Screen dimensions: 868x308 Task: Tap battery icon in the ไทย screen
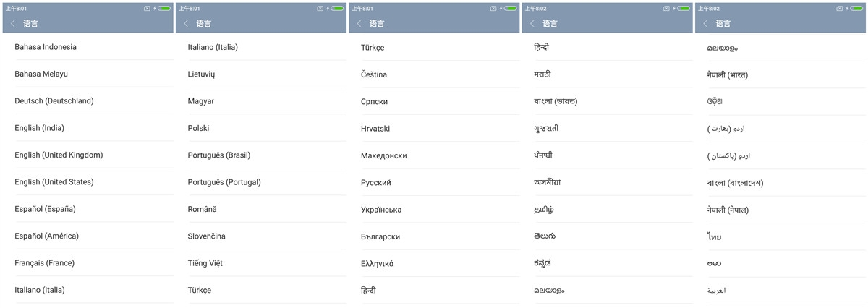coord(856,9)
